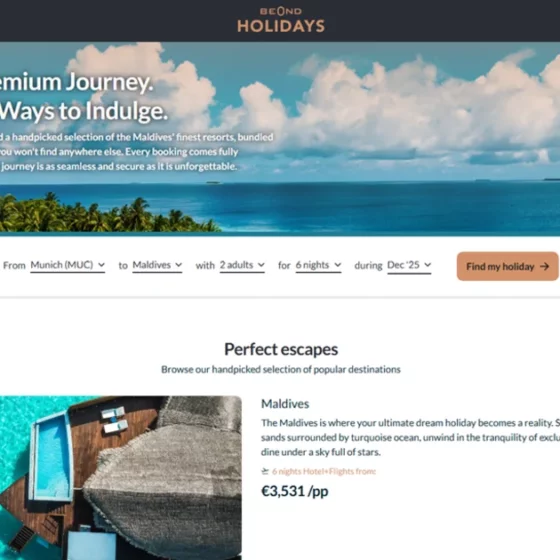Click the Beond Holidays logo
The width and height of the screenshot is (560, 560).
[x=281, y=20]
